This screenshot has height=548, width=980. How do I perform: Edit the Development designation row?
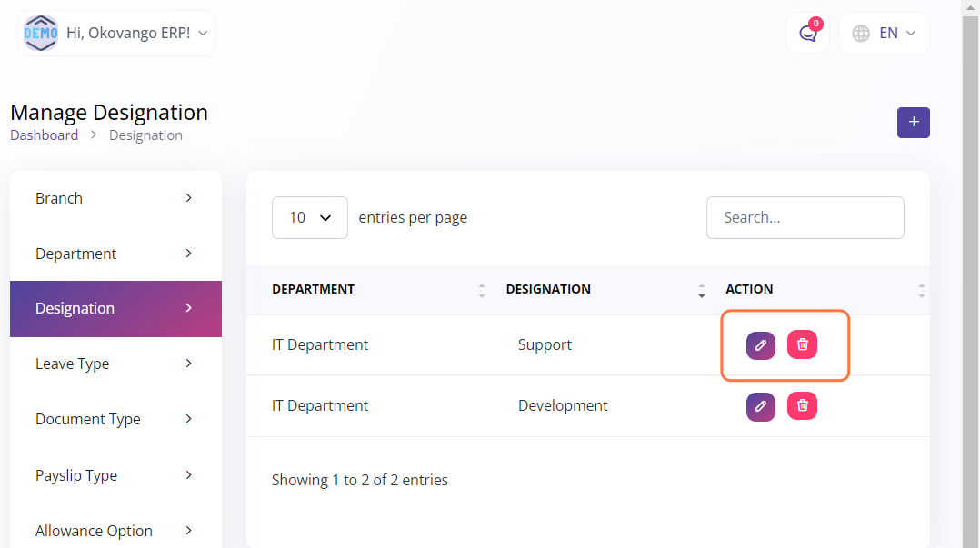click(x=761, y=406)
